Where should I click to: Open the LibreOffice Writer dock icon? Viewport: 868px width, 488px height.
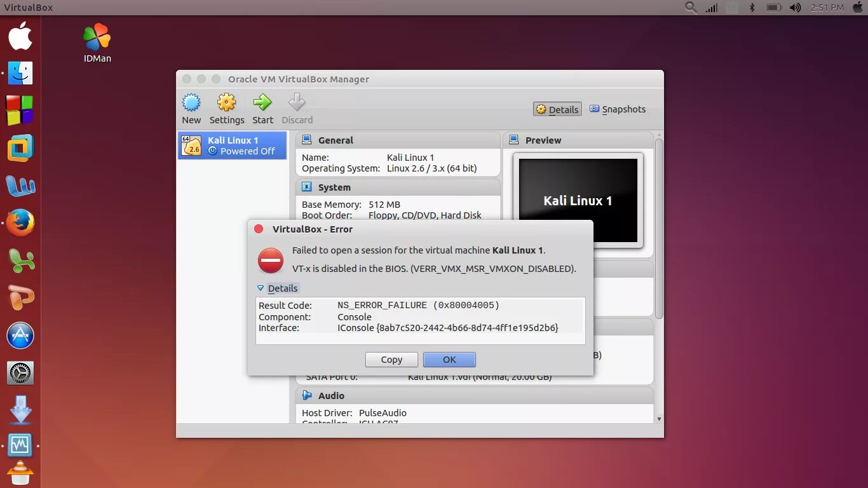point(20,186)
